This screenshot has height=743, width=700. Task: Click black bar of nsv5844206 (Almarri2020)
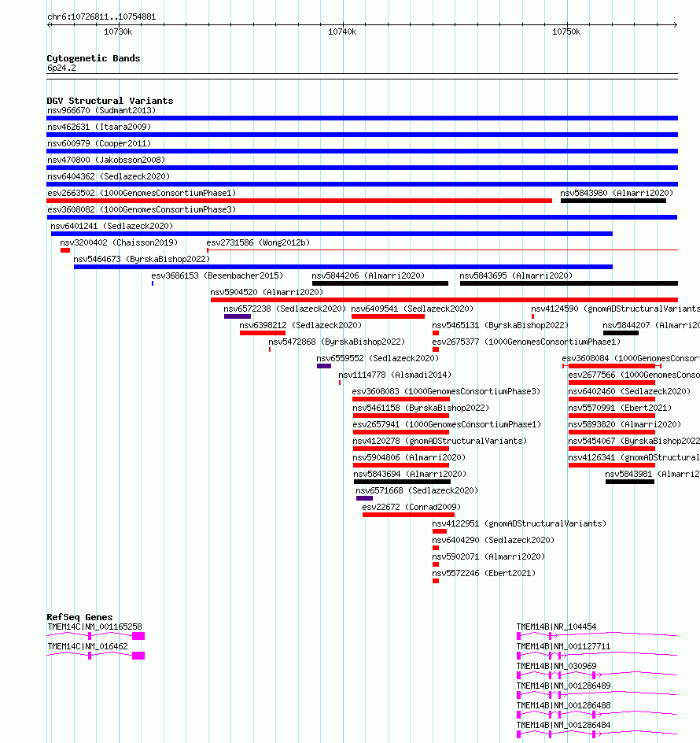[381, 283]
